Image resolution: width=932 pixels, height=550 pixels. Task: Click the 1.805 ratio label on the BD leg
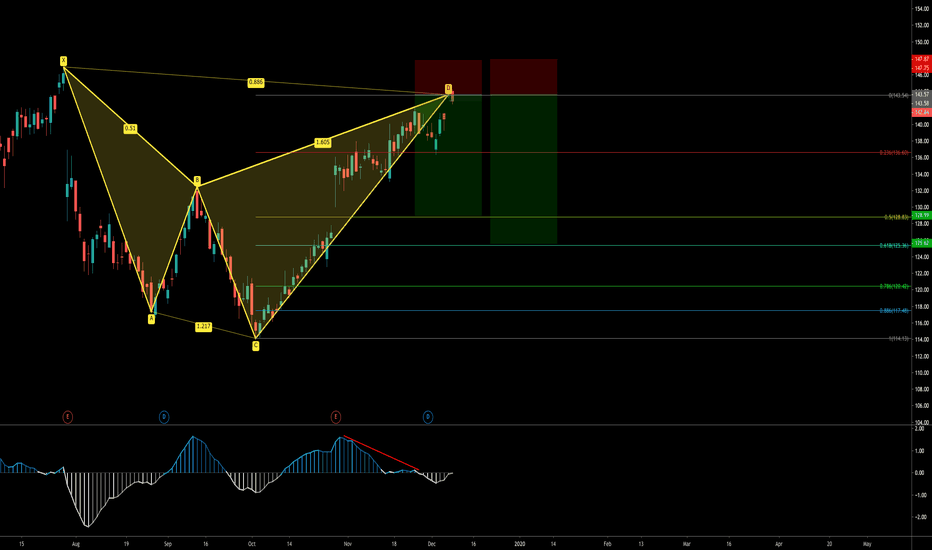[323, 142]
